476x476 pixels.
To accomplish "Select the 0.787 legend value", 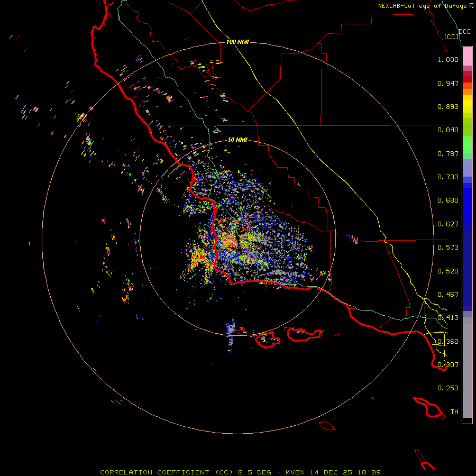I will tap(448, 153).
